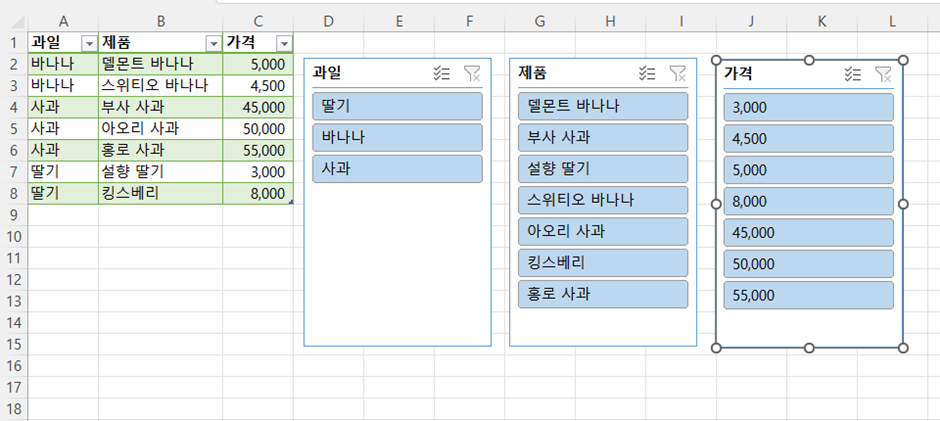Click table cell 설향 딸기
940x421 pixels.
tap(161, 172)
